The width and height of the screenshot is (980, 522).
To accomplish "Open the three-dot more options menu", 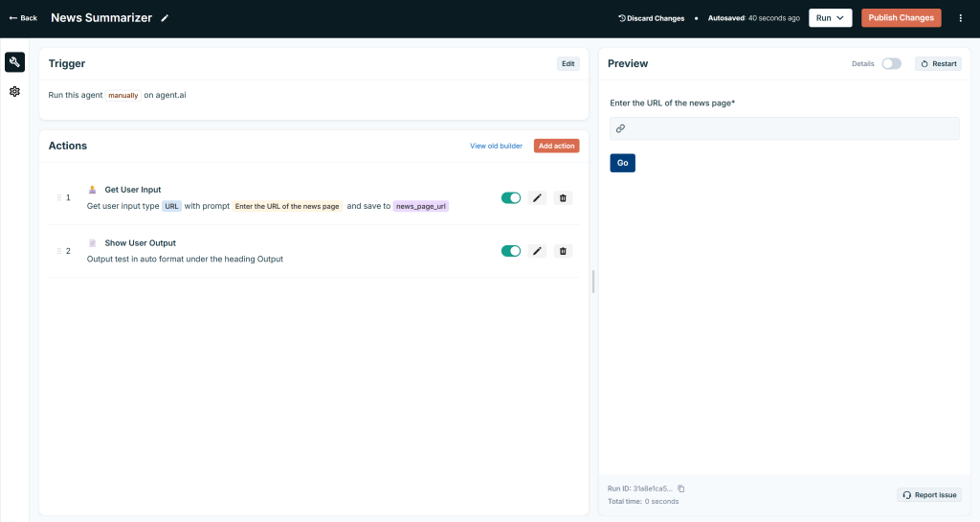I will click(x=960, y=18).
